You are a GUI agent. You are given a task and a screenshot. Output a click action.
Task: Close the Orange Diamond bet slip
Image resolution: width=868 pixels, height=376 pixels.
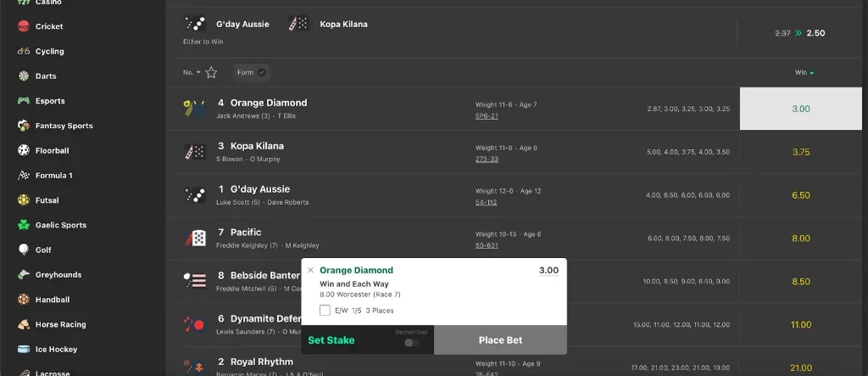coord(310,271)
